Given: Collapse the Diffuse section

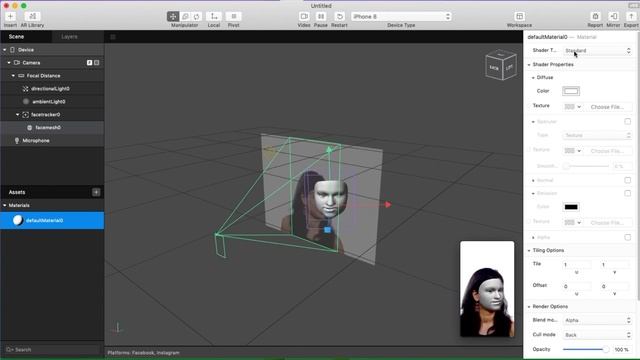Looking at the screenshot, I should [533, 78].
